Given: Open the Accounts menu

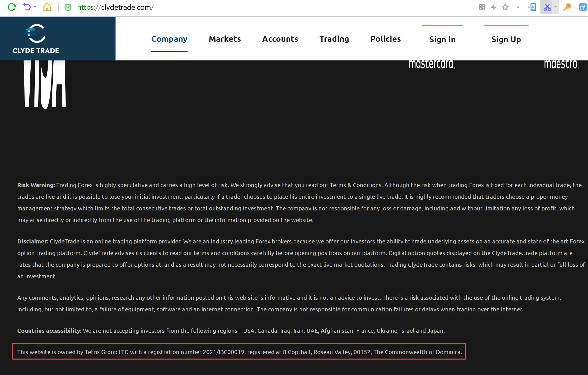Looking at the screenshot, I should point(280,39).
